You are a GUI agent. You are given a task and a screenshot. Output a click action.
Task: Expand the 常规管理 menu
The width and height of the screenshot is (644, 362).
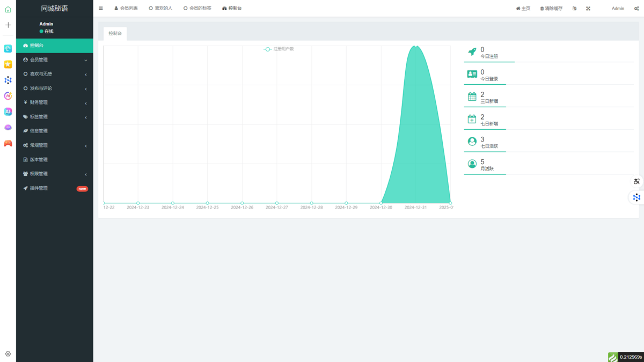55,145
